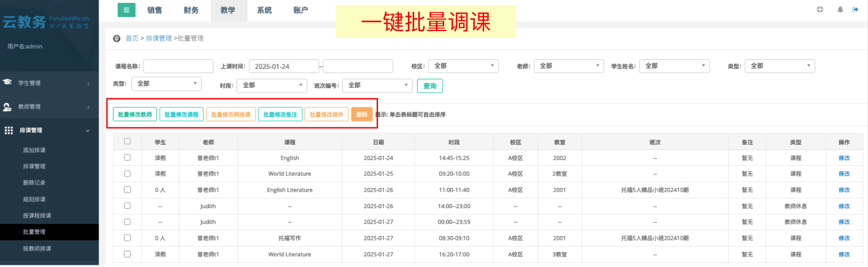This screenshot has height=267, width=868.
Task: Check the row for English on 2025-01-24
Action: [x=127, y=157]
